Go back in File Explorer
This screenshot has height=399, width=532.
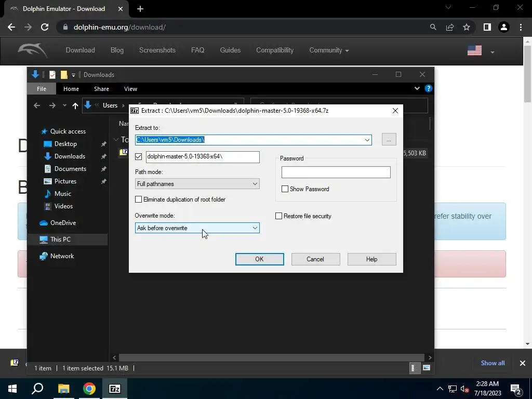(37, 106)
